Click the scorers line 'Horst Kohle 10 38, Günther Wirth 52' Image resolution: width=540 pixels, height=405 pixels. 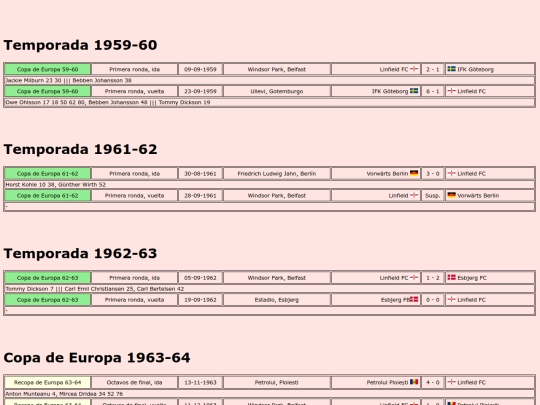click(270, 185)
